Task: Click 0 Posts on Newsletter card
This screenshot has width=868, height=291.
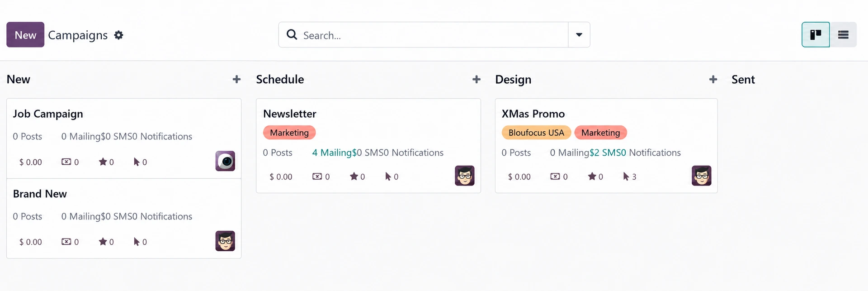Action: pyautogui.click(x=278, y=153)
